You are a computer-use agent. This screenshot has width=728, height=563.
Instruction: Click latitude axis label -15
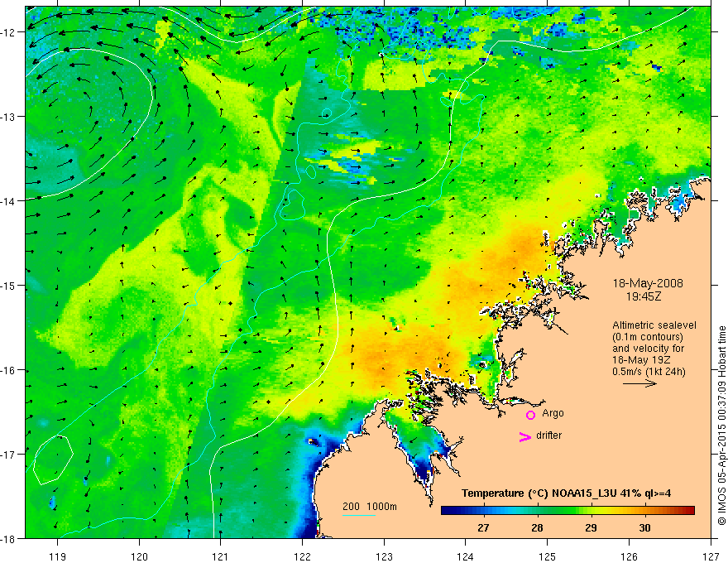pos(9,285)
